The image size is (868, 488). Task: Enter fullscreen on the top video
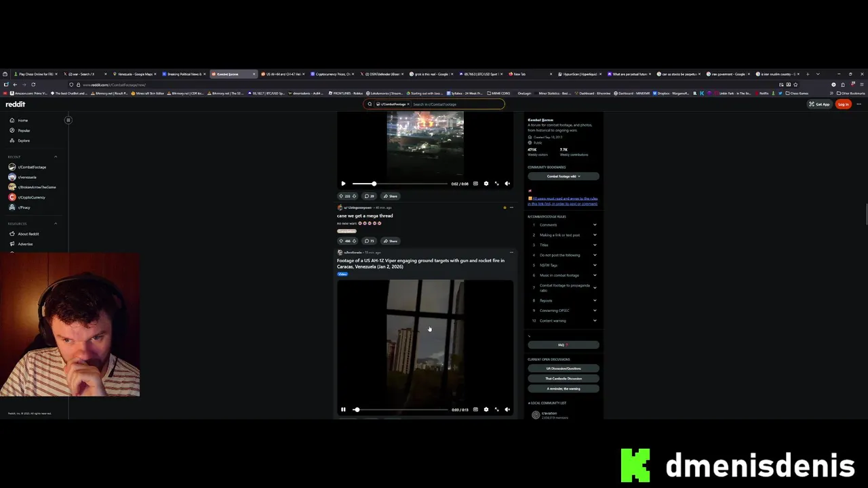coord(496,184)
